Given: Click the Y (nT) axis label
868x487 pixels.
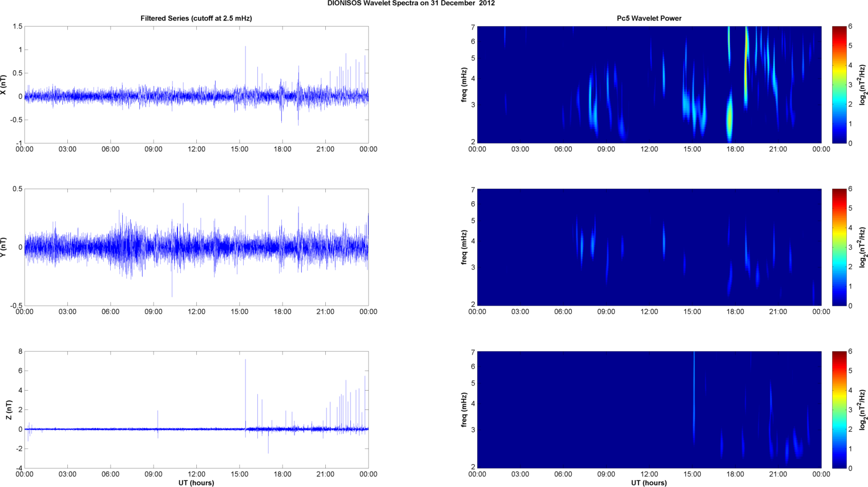Looking at the screenshot, I should tap(3, 247).
